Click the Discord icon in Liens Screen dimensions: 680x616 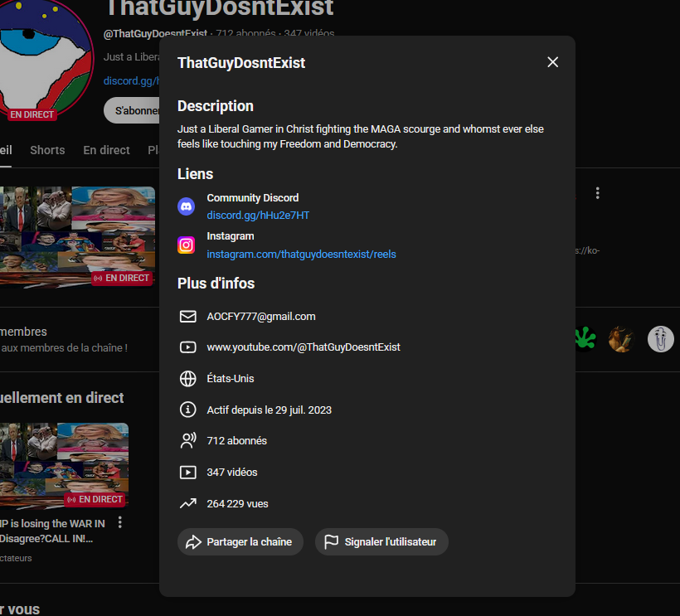click(x=187, y=206)
